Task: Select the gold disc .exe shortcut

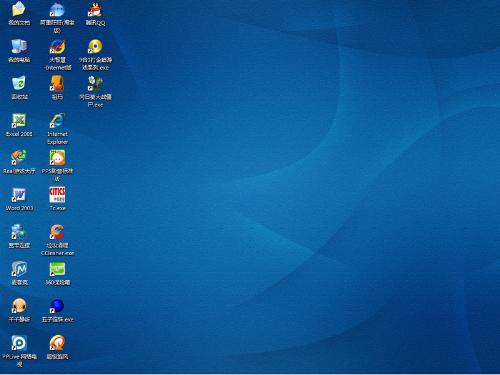Action: coord(95,46)
